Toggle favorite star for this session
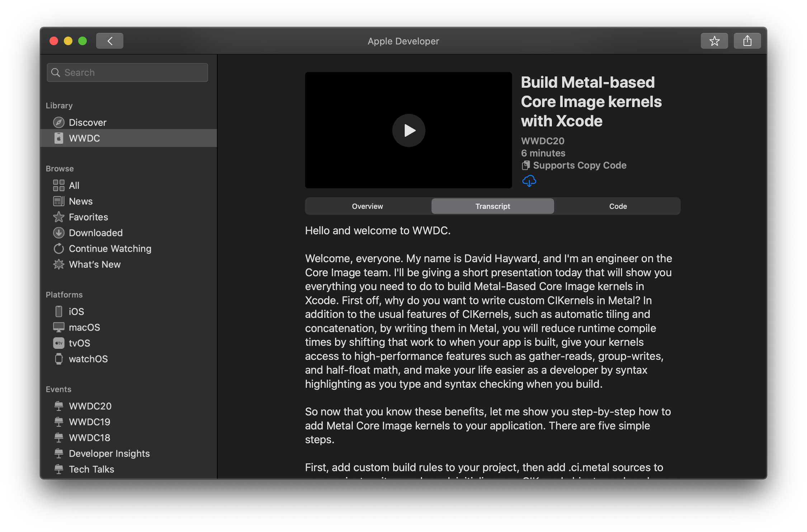807x532 pixels. click(x=714, y=41)
